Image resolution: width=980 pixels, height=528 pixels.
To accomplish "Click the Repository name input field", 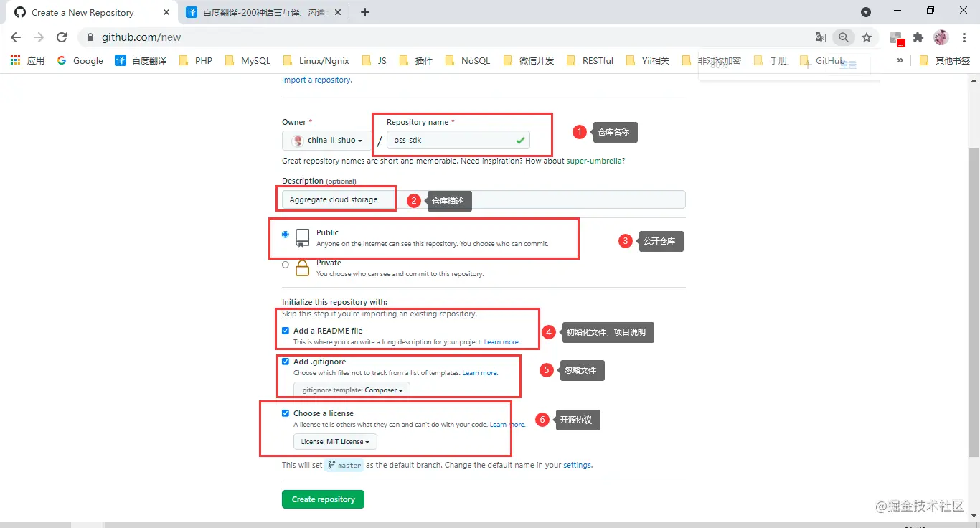I will [x=458, y=140].
